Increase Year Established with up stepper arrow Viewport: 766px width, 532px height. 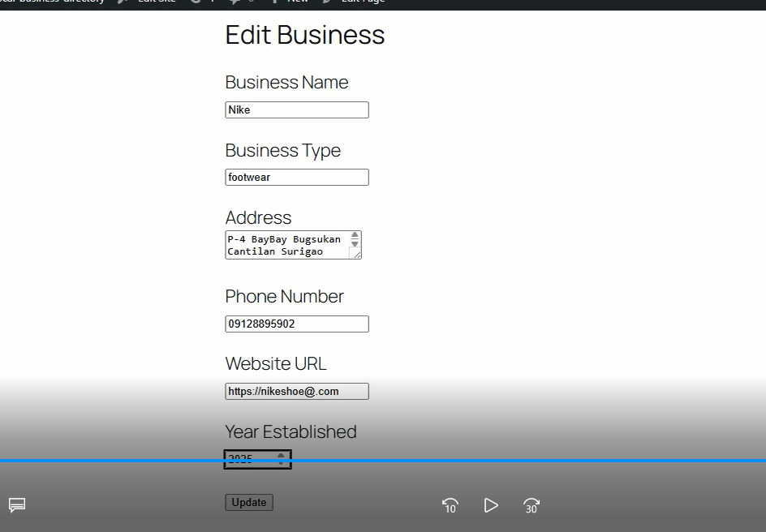click(x=282, y=456)
